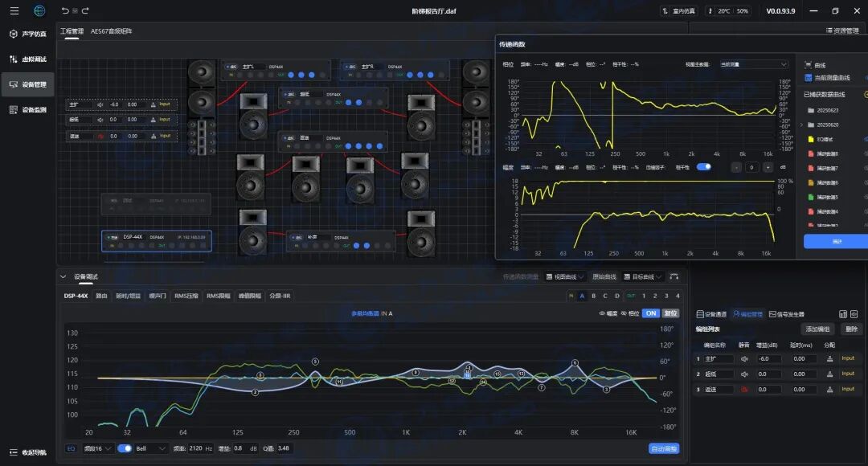Select input channel D
Viewport: 868px width, 466px height.
(x=616, y=296)
